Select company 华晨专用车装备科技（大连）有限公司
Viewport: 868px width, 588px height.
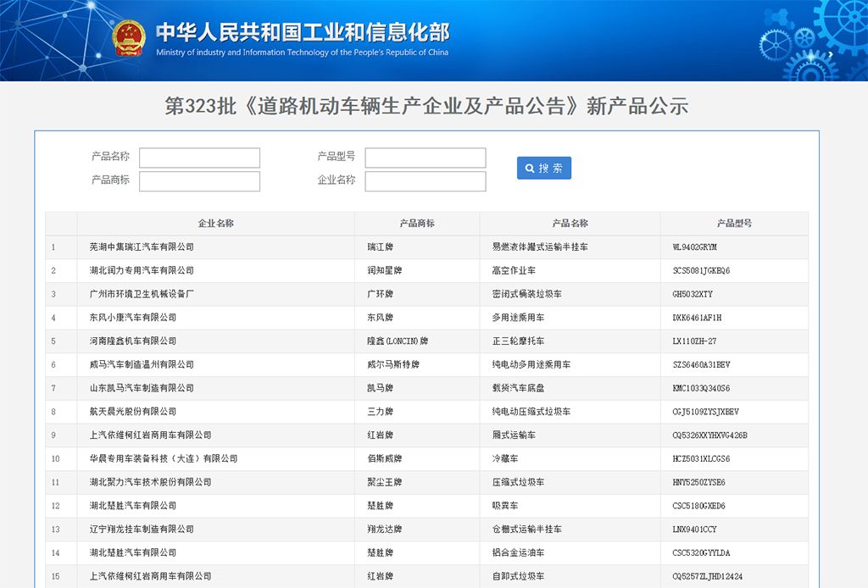(x=164, y=458)
